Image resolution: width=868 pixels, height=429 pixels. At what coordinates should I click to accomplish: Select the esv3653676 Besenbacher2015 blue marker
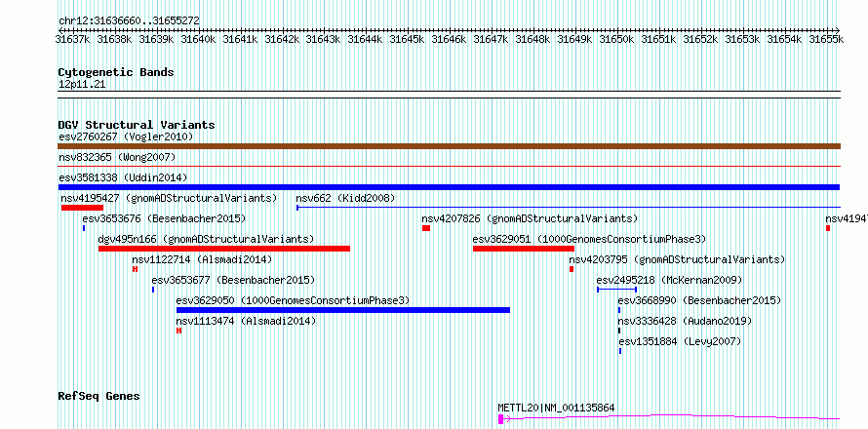84,228
